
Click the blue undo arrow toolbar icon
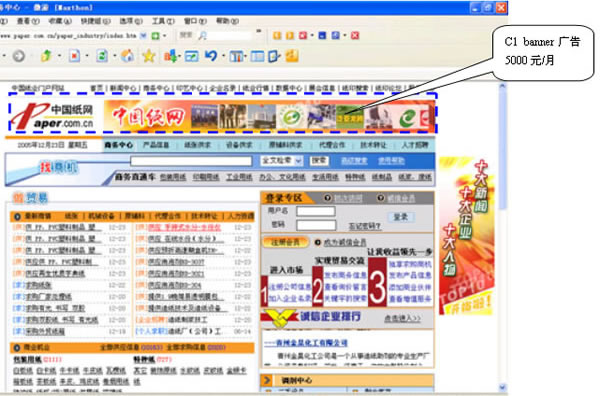tap(210, 56)
